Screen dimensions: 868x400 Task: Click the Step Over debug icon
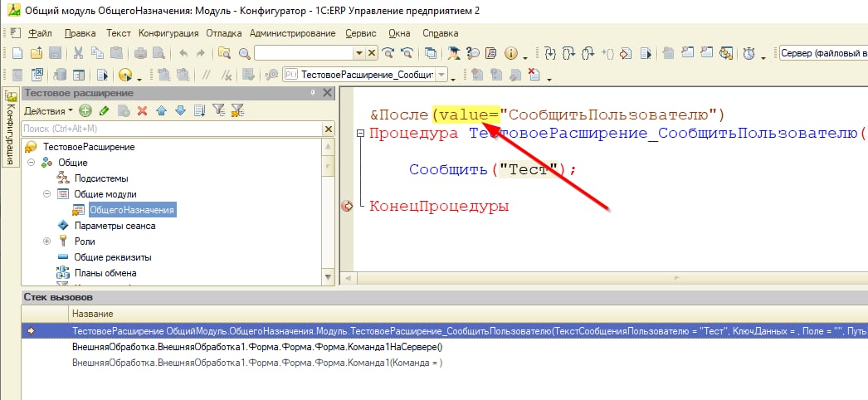tap(568, 53)
